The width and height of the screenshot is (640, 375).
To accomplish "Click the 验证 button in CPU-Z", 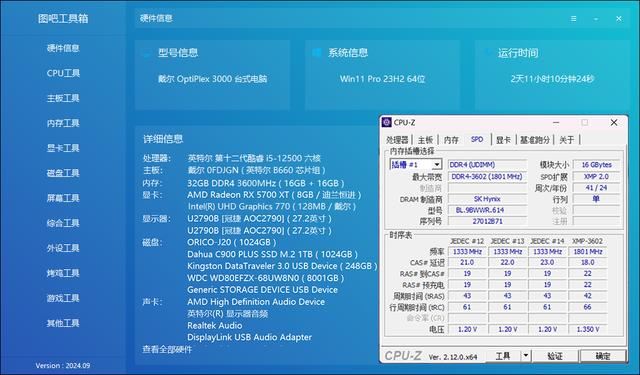I will coord(555,356).
